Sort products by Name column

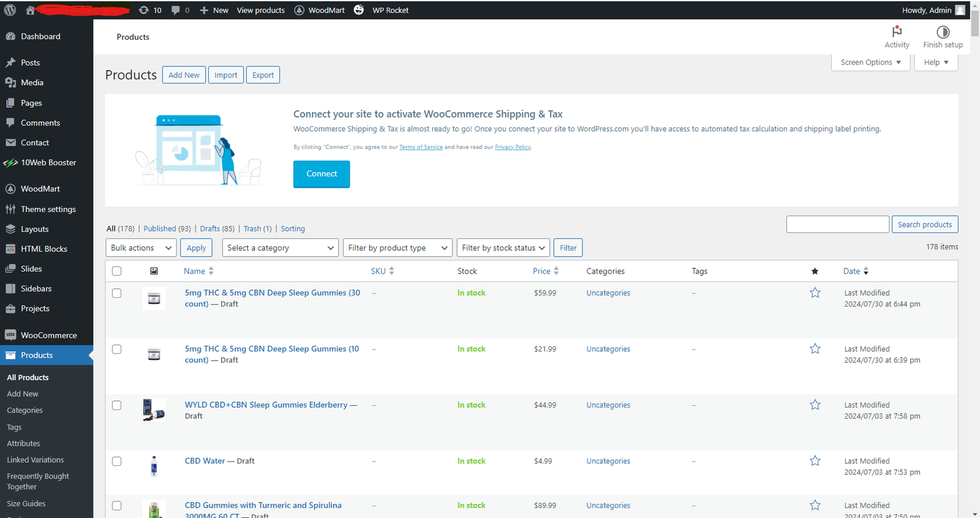(x=198, y=271)
